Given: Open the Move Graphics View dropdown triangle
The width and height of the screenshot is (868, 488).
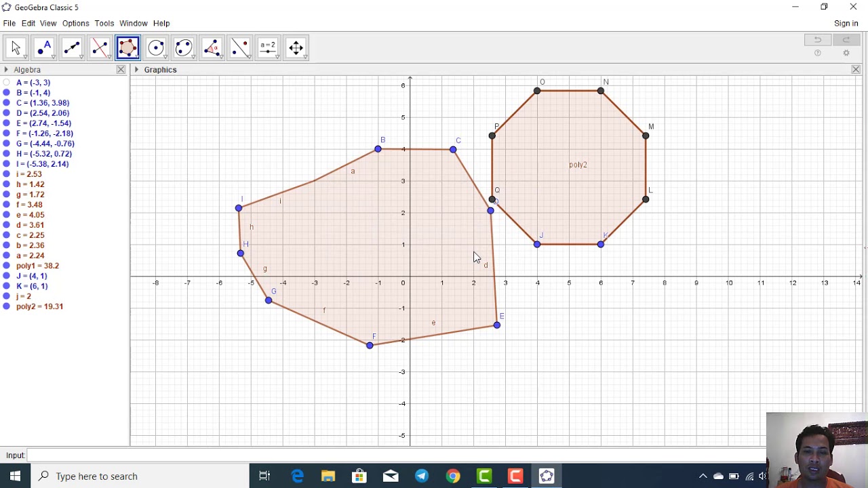Looking at the screenshot, I should coord(305,57).
